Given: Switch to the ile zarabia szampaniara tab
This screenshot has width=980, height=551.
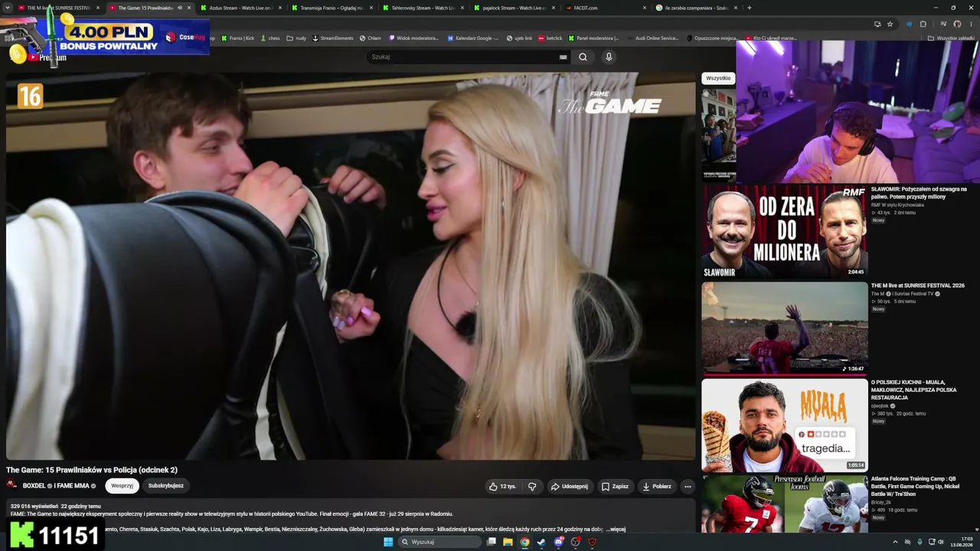Looking at the screenshot, I should (695, 8).
